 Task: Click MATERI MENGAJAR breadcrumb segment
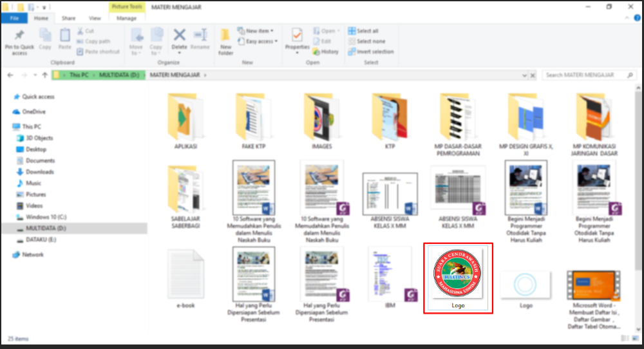point(175,75)
